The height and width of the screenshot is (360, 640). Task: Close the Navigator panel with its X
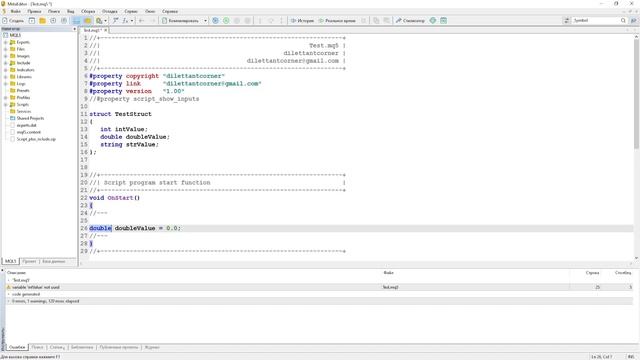coord(74,29)
